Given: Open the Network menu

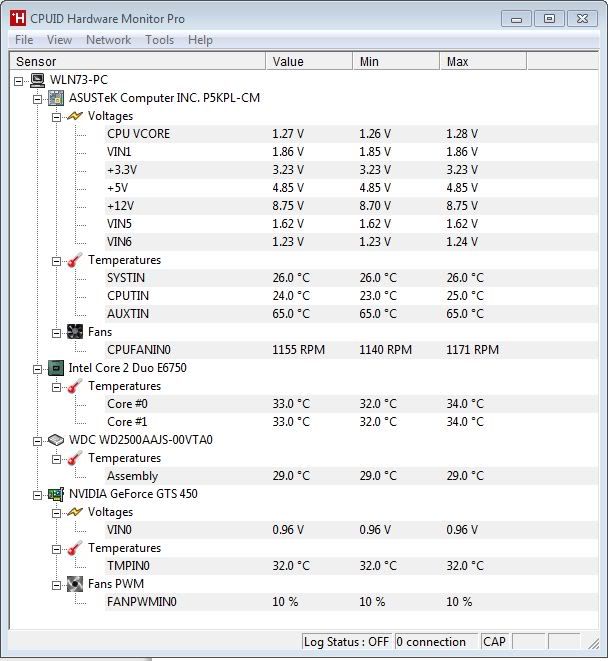Looking at the screenshot, I should [108, 40].
